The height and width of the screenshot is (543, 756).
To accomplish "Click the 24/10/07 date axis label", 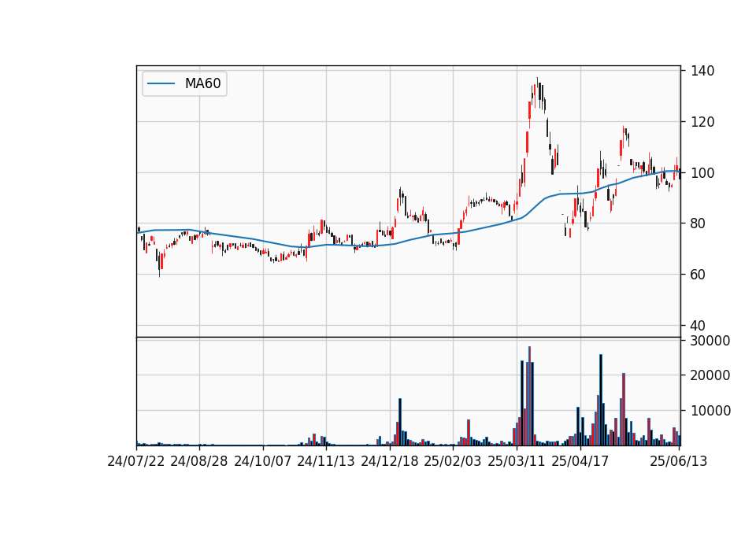I will [x=263, y=461].
